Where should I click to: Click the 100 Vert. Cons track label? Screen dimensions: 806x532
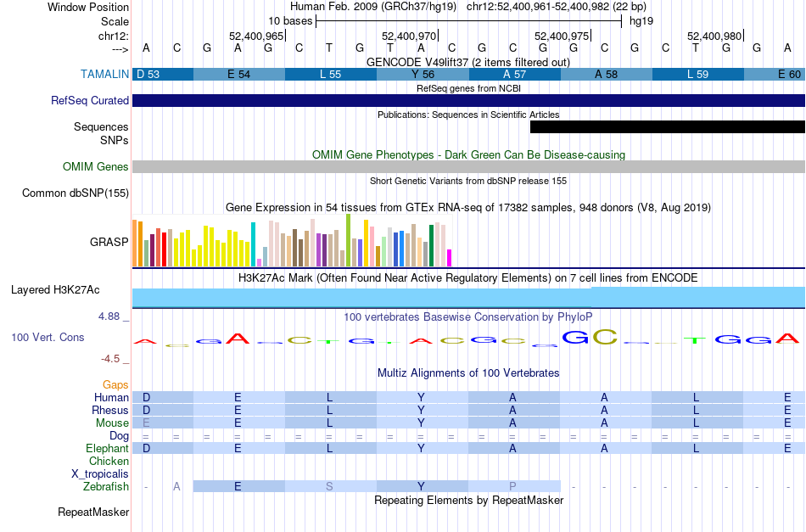[x=48, y=337]
